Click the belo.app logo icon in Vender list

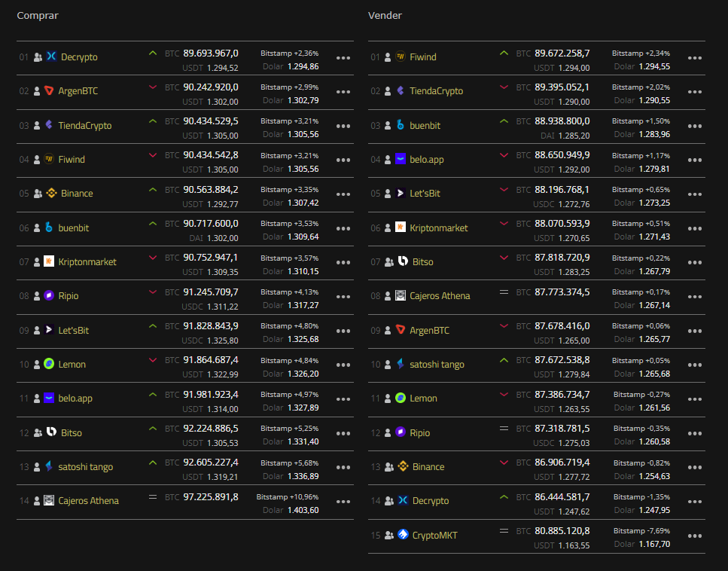[401, 159]
